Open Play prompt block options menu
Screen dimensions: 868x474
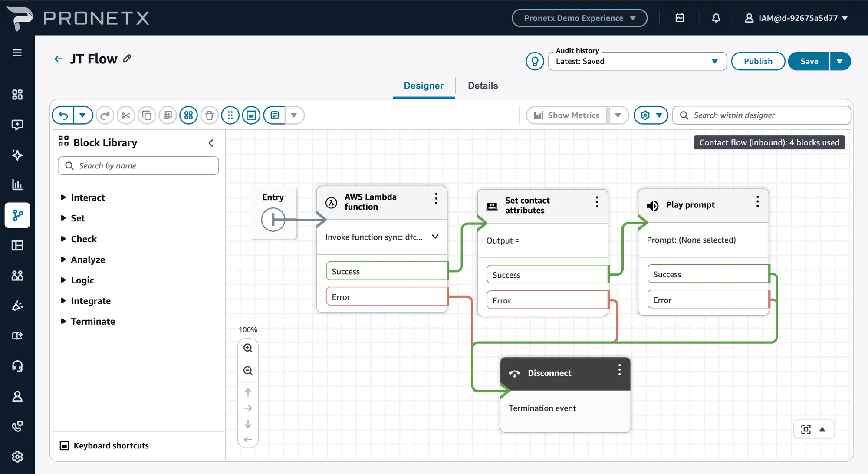(x=757, y=201)
